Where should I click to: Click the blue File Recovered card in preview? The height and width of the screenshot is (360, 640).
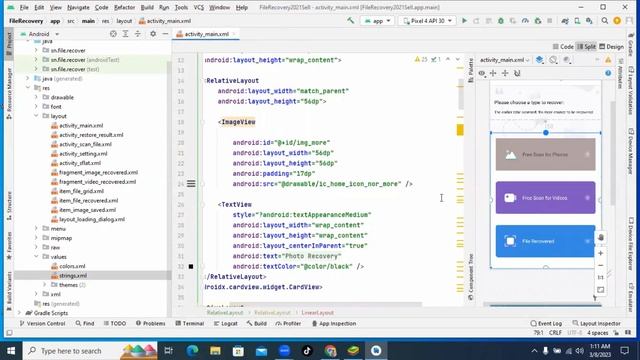click(545, 241)
